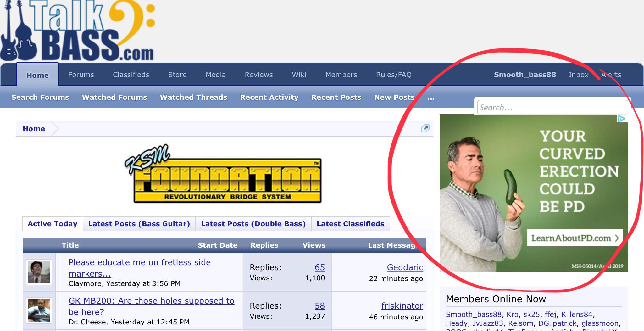Open Watched Forums
This screenshot has height=331, width=644.
coord(114,97)
